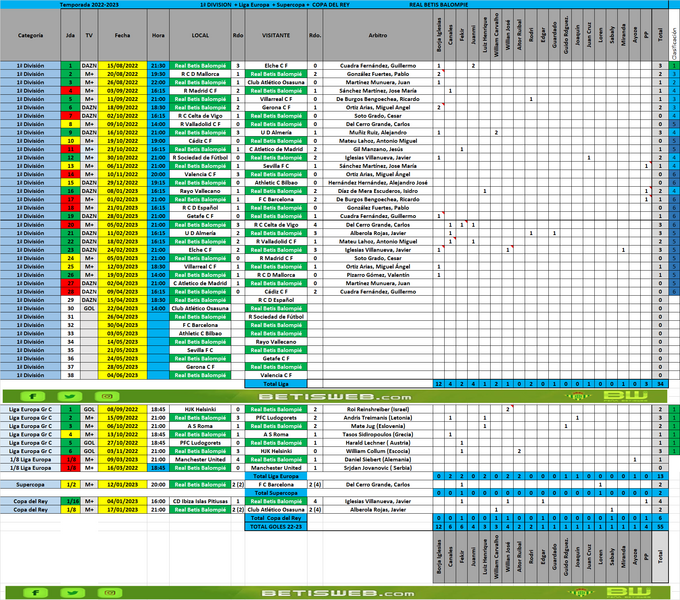Select the LOCAL column header

click(200, 35)
